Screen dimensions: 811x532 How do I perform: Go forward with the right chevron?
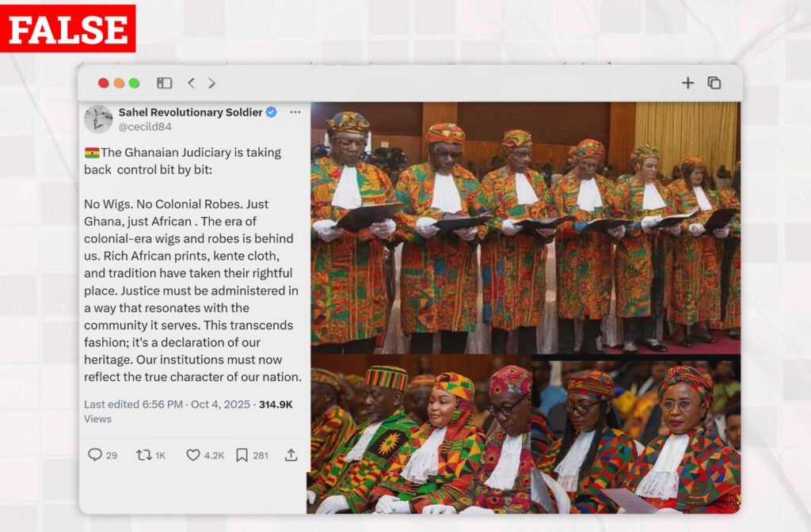coord(211,82)
